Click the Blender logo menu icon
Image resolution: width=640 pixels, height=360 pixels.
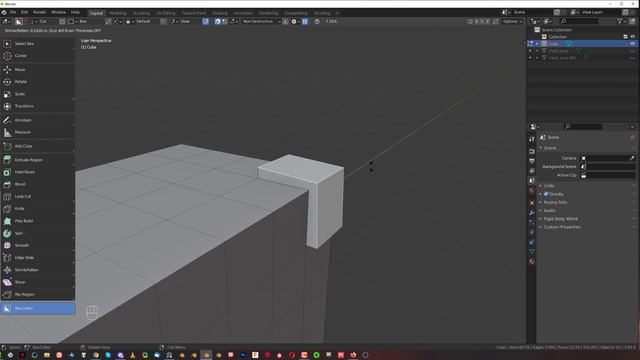(x=4, y=13)
